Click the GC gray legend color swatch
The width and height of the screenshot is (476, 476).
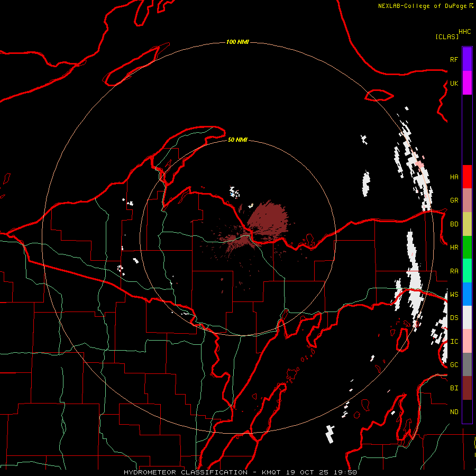[467, 364]
